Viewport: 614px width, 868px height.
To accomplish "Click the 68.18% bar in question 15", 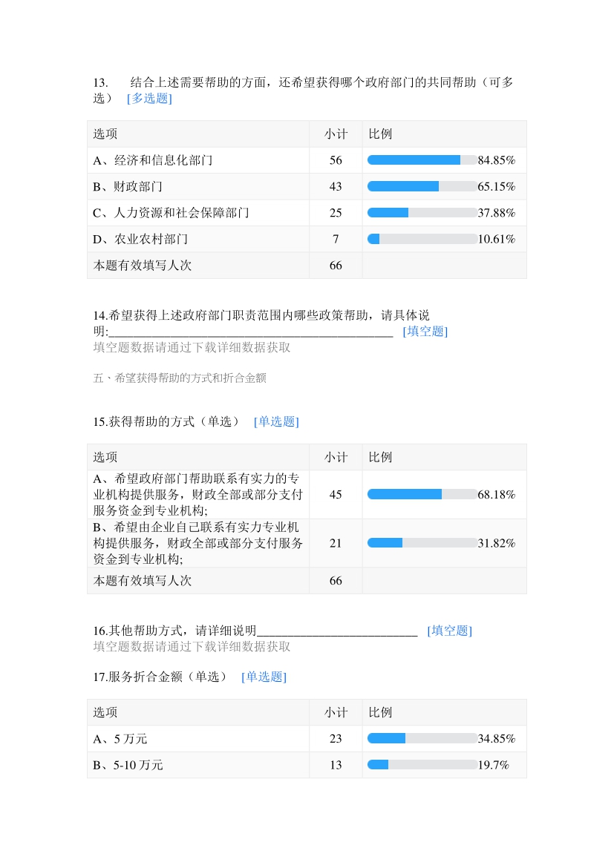I will coord(422,495).
